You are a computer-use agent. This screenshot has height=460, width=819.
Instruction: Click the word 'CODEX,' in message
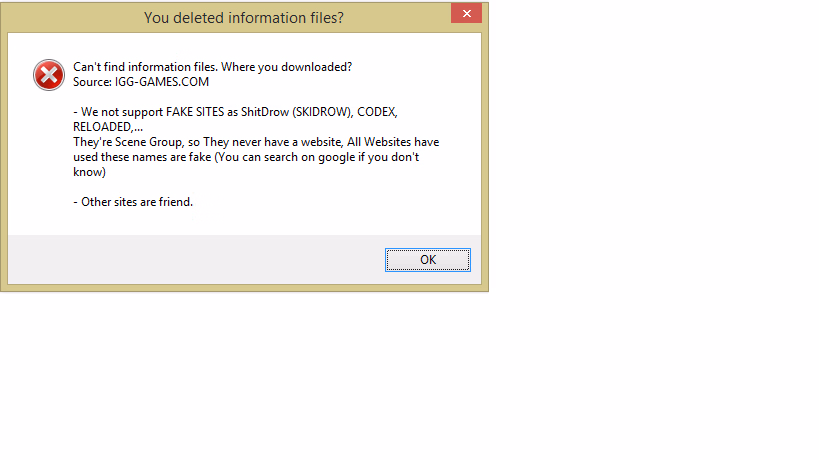(377, 112)
